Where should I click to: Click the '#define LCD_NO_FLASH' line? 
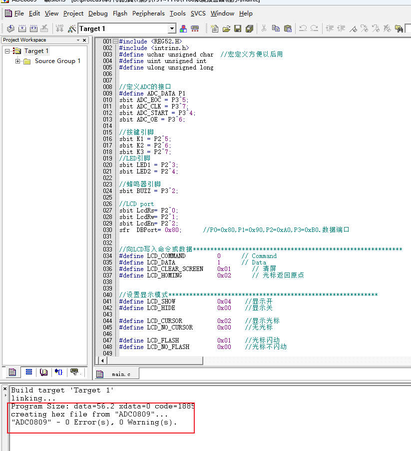[154, 347]
